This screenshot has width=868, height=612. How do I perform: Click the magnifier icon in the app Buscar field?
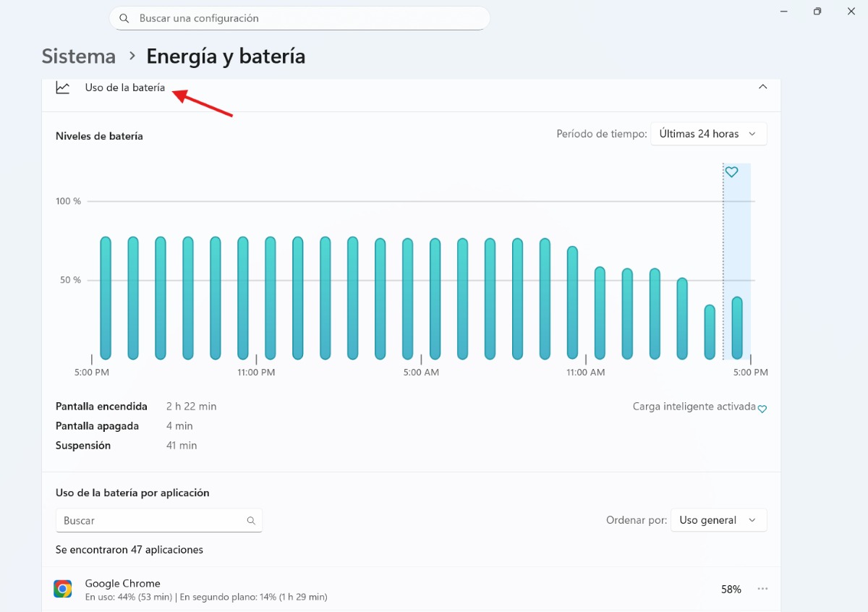251,520
